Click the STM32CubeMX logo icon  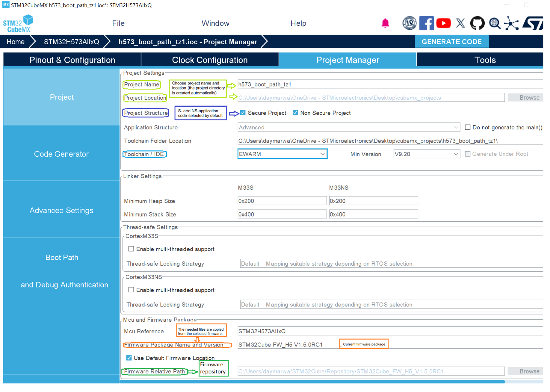pos(18,23)
